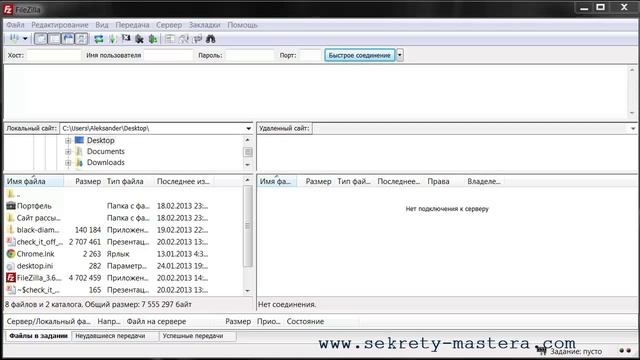Screen dimensions: 640x360
Task: Open the filename filters dialog icon
Action: [170, 39]
